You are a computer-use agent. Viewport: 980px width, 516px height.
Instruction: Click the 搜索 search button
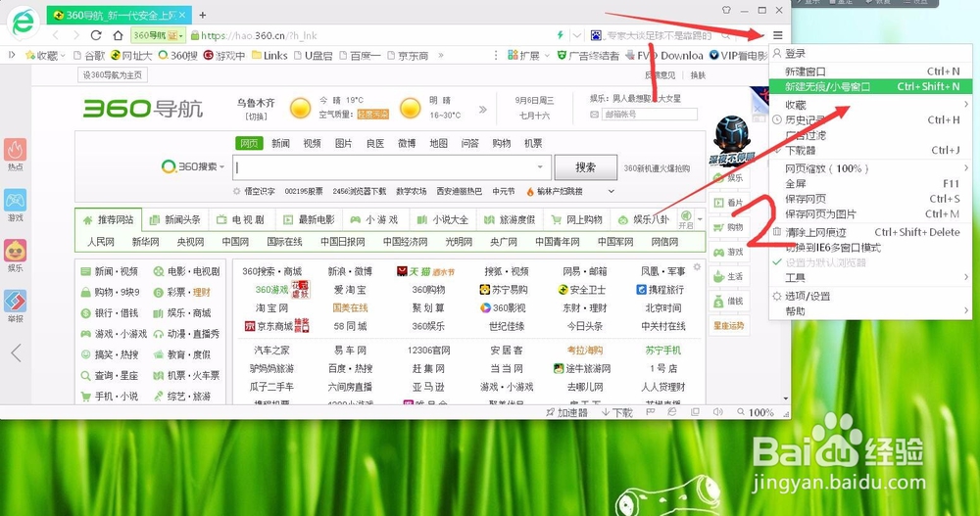click(586, 167)
